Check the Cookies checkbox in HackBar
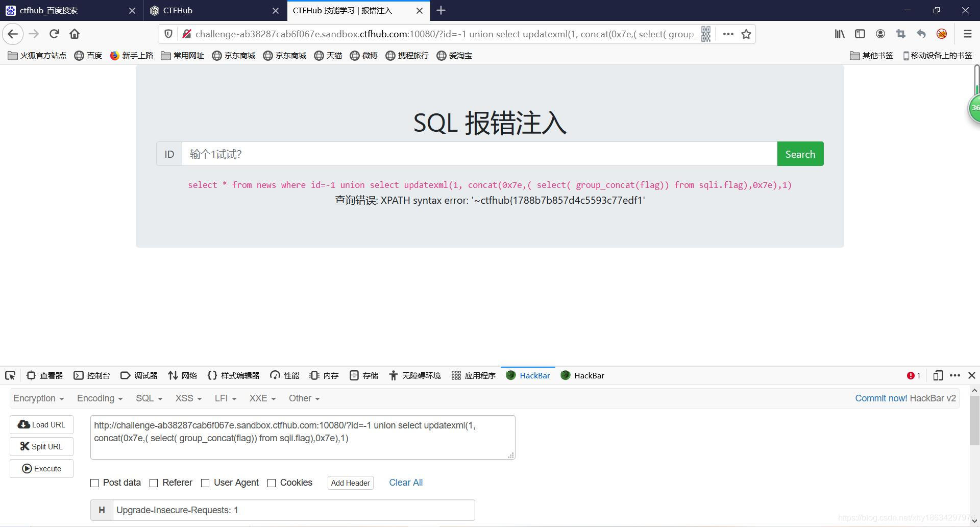 click(272, 483)
